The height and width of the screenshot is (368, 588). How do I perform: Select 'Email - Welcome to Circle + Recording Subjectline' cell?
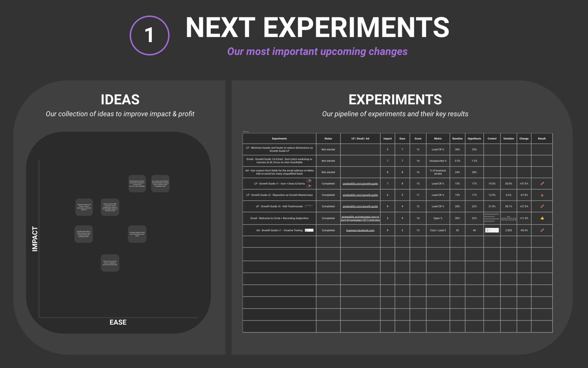(279, 218)
